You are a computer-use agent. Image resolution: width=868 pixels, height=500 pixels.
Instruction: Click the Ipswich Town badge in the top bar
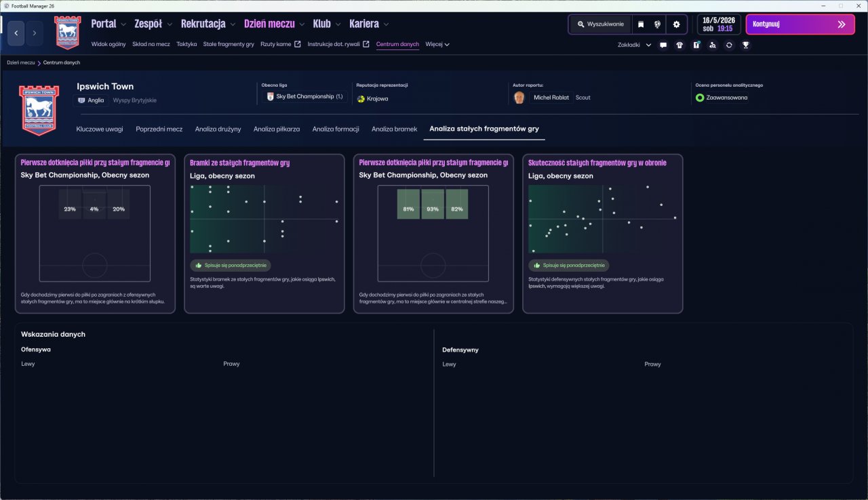[x=67, y=32]
